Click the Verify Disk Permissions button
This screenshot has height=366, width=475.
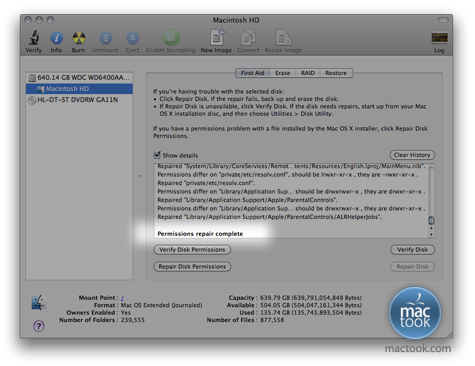[192, 250]
